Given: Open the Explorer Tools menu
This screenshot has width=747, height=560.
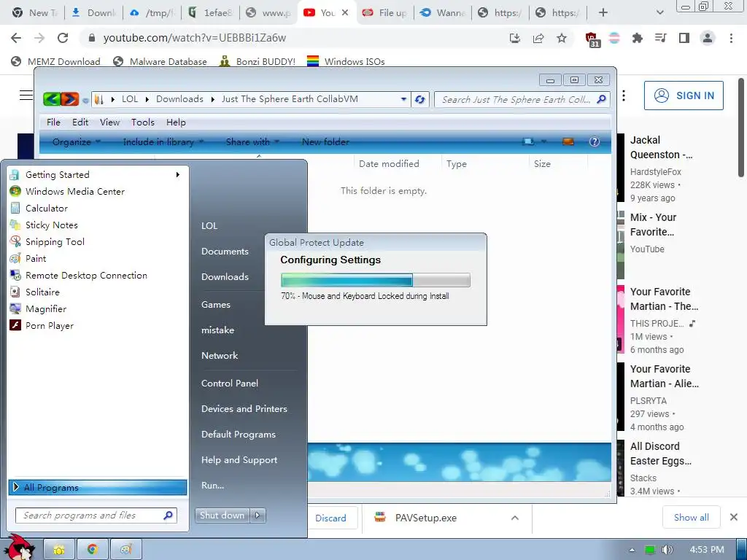Looking at the screenshot, I should [143, 122].
